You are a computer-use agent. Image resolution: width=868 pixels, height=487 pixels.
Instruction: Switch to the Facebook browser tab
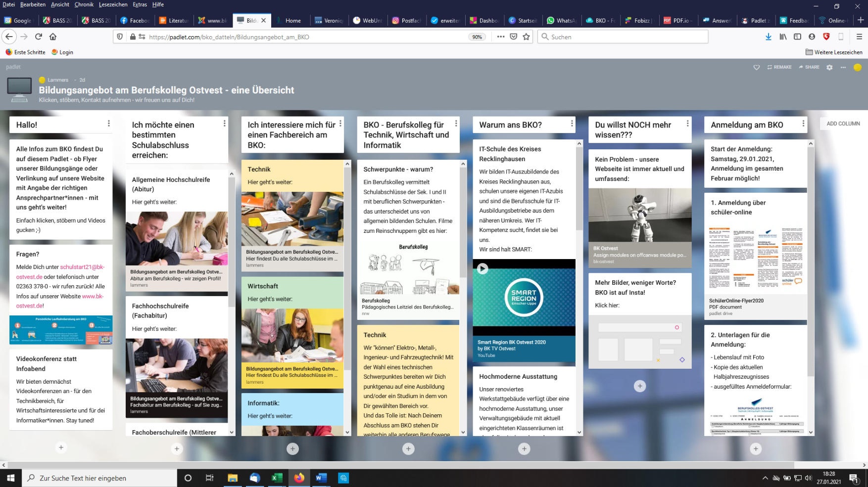[135, 20]
